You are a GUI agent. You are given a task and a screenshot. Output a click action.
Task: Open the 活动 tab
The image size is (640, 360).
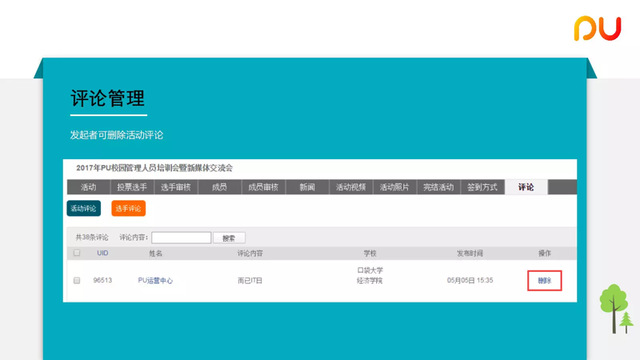[x=89, y=187]
